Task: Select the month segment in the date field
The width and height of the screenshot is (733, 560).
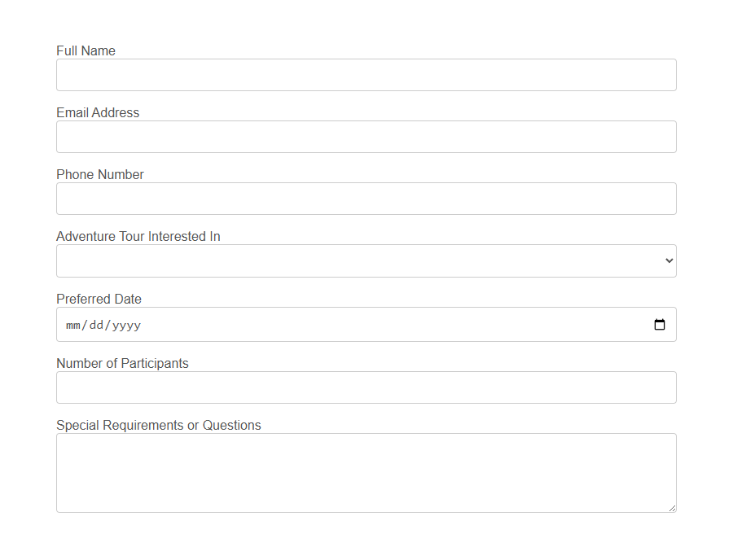Action: click(x=72, y=324)
